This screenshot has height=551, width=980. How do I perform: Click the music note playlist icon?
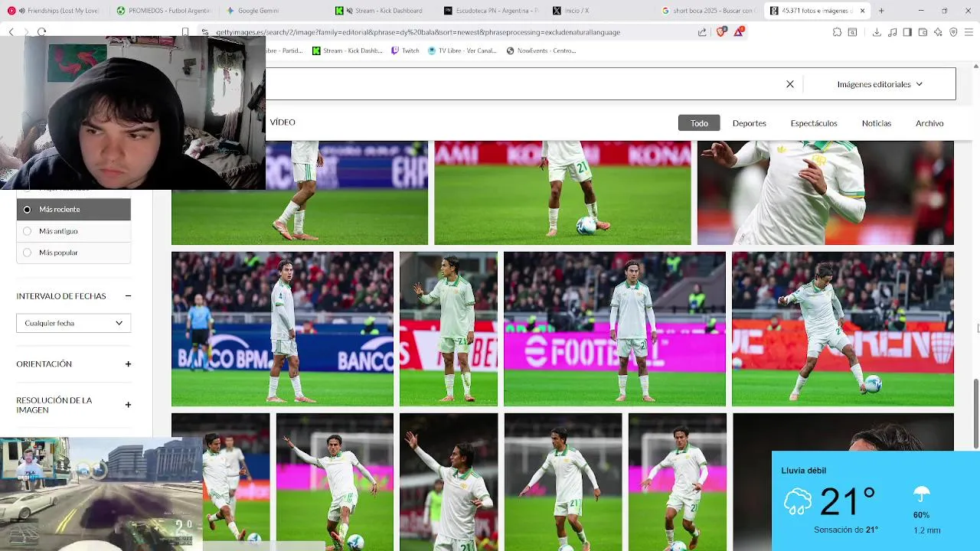click(x=892, y=32)
